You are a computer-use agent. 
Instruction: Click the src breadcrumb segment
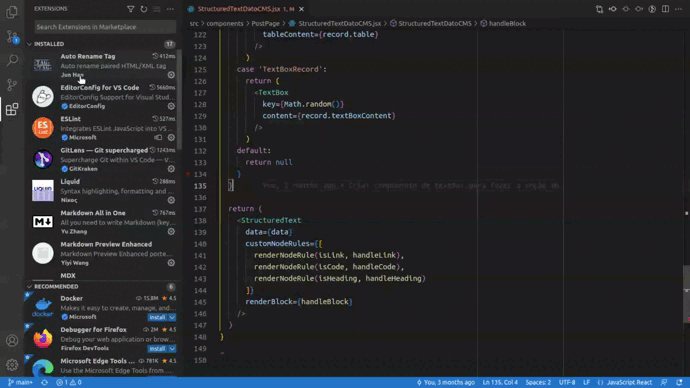[x=194, y=23]
